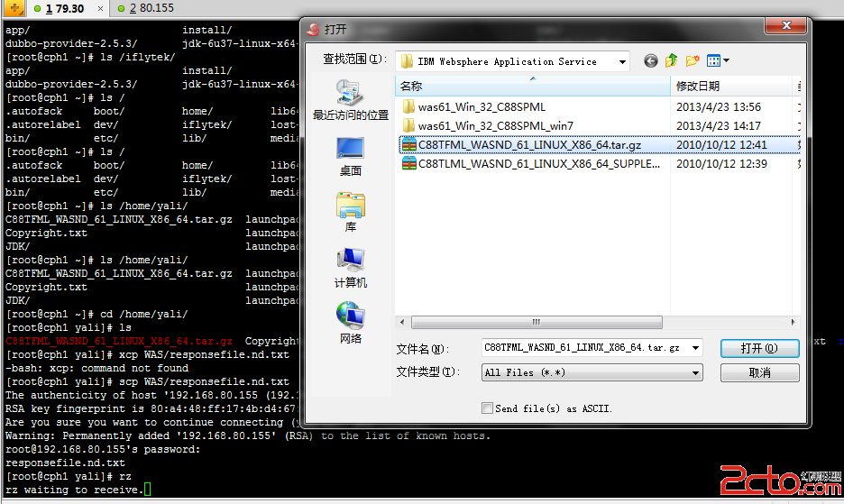Click date cell 2013/4/23 13:56

719,106
